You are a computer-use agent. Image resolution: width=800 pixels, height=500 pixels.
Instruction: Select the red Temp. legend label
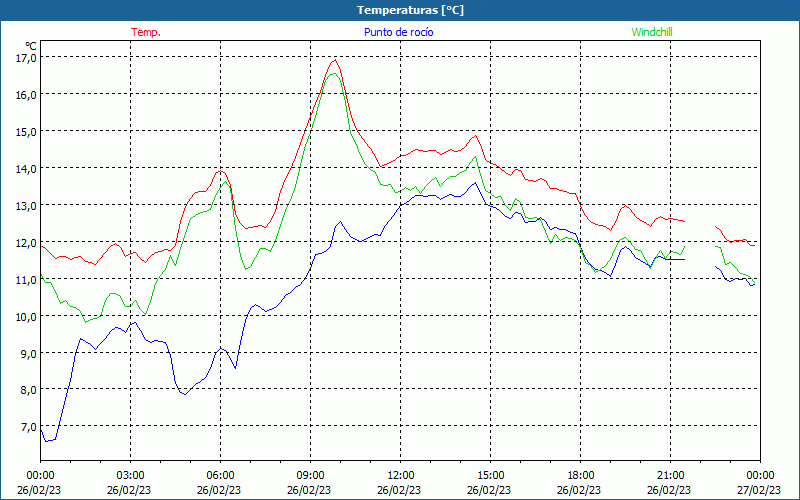(x=146, y=32)
